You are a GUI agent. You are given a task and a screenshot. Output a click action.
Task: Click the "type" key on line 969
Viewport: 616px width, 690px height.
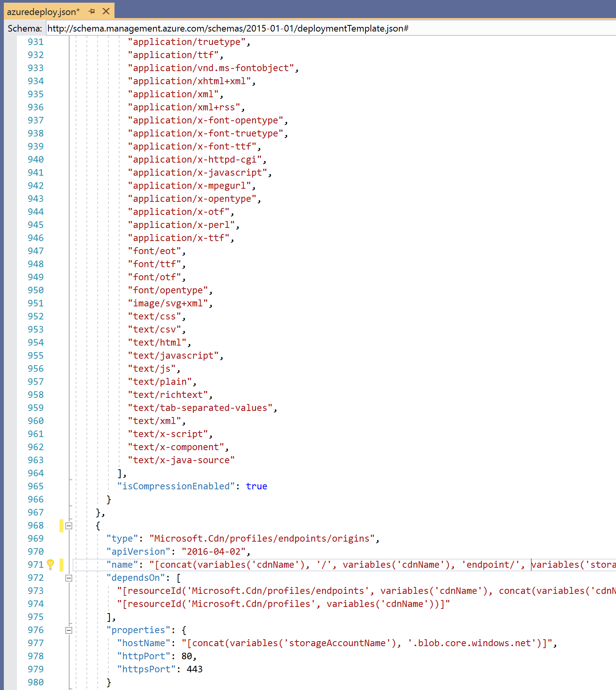(x=122, y=539)
